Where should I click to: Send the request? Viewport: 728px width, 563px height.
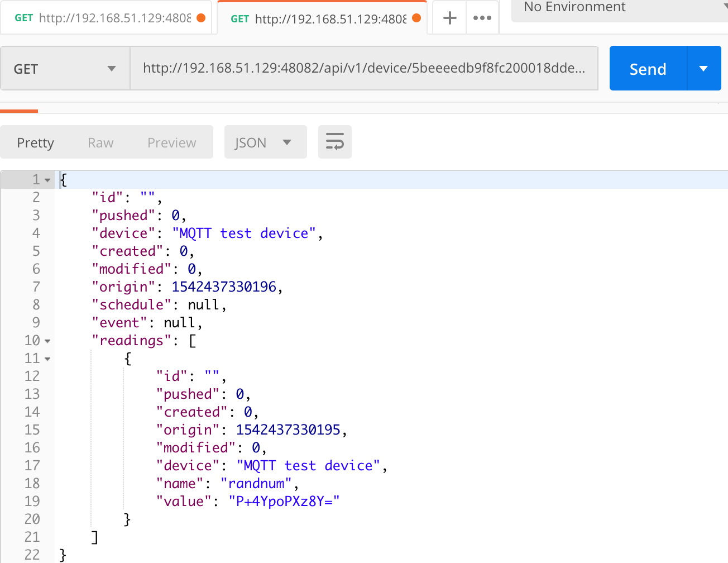648,68
